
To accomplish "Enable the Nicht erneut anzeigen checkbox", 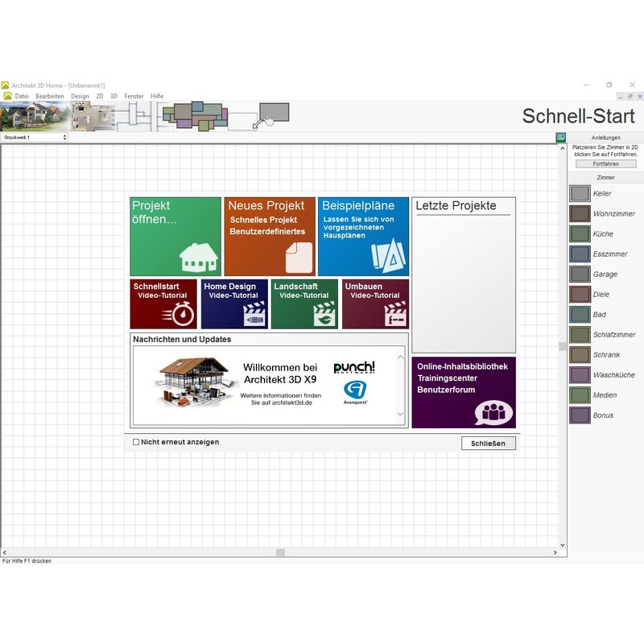I will [136, 442].
